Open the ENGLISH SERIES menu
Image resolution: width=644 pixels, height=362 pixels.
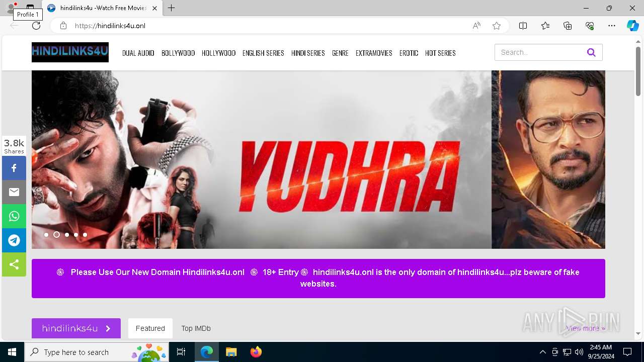263,53
